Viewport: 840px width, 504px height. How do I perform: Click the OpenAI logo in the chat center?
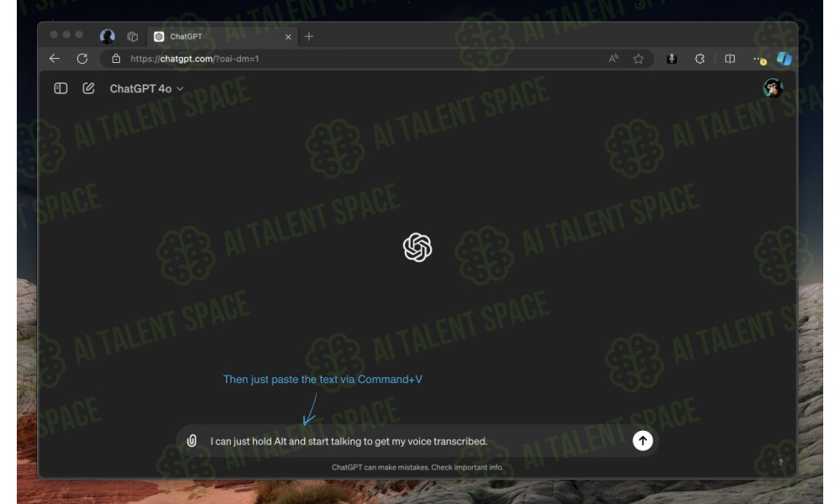coord(417,248)
